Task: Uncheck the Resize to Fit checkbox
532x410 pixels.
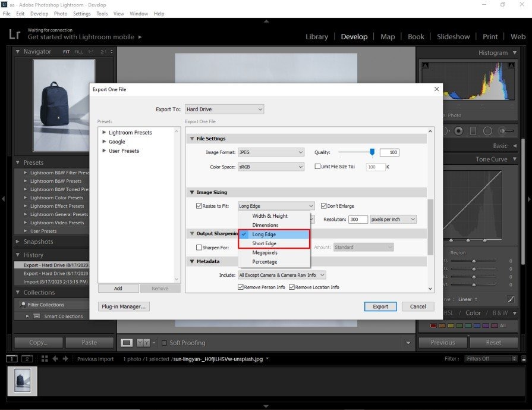Action: [199, 206]
